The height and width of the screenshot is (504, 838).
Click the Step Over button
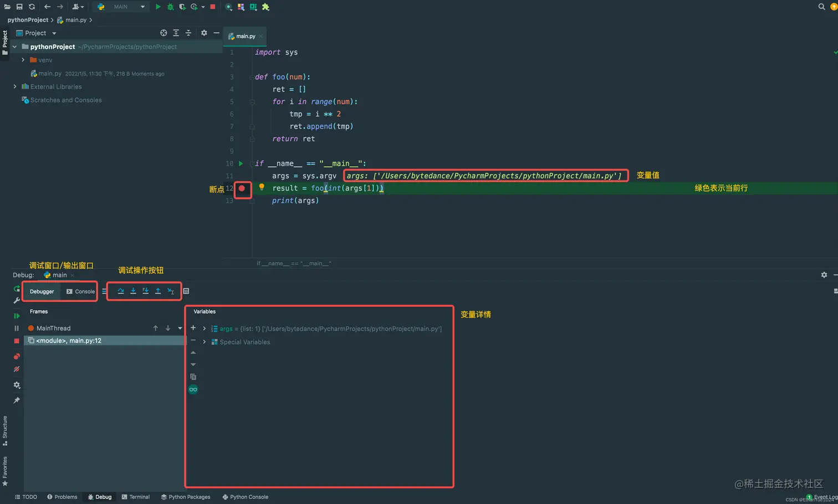pyautogui.click(x=121, y=291)
